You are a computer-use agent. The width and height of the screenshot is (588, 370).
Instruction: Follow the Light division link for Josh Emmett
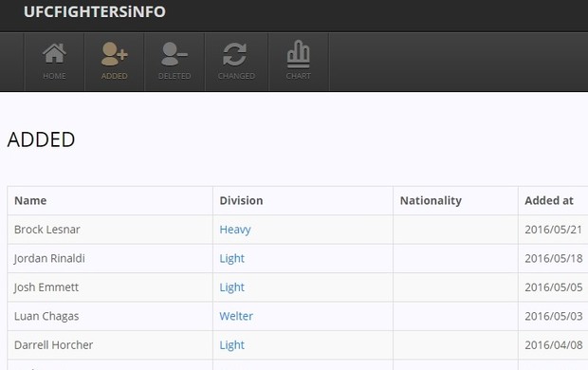click(x=231, y=287)
